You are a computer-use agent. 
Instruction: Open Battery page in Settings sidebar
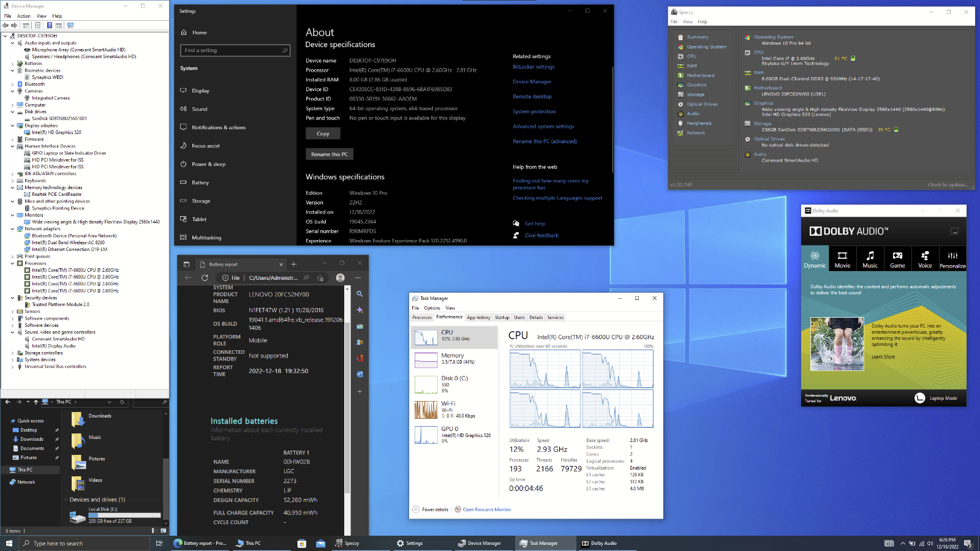200,182
